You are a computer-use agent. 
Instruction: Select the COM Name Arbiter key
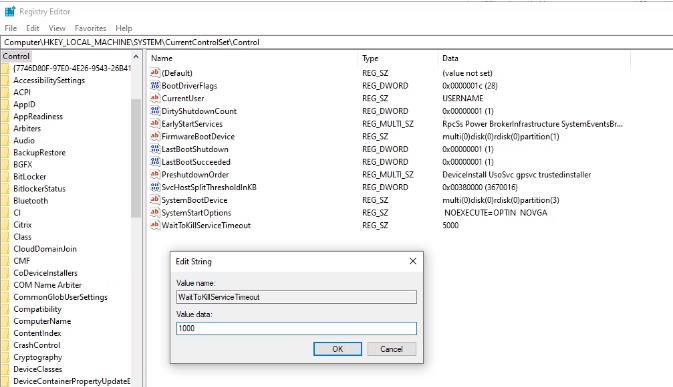click(47, 284)
